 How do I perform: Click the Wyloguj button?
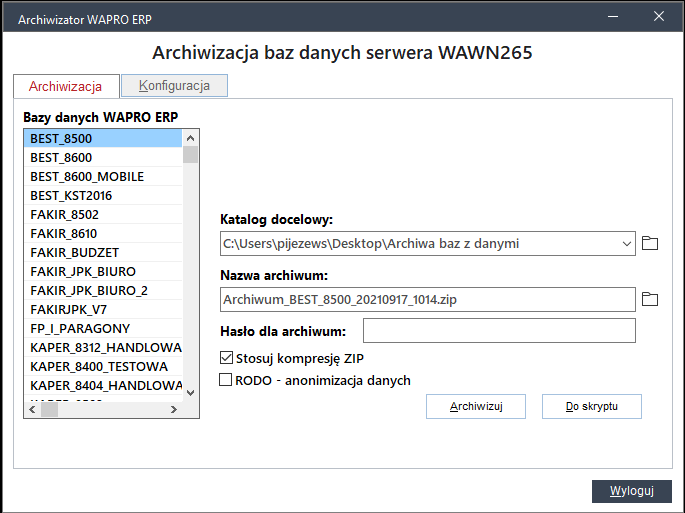click(632, 491)
